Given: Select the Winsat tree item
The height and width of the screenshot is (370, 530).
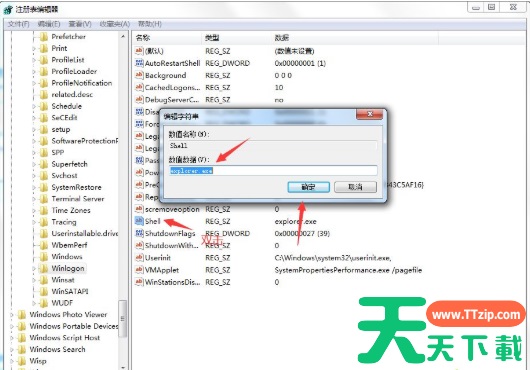Looking at the screenshot, I should [x=63, y=280].
